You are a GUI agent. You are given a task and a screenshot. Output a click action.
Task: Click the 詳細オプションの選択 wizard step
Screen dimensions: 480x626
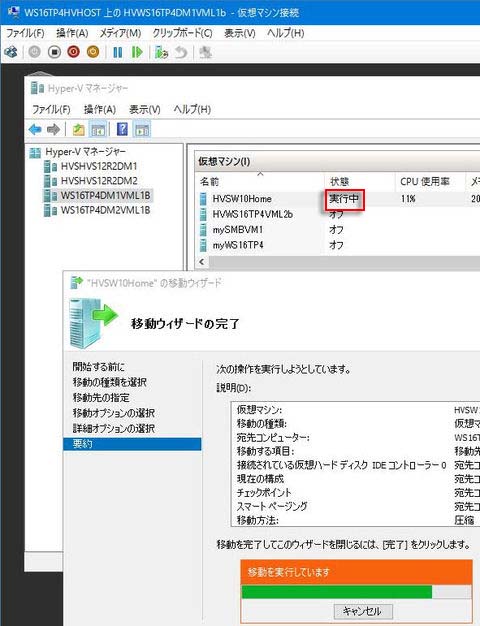pos(113,428)
